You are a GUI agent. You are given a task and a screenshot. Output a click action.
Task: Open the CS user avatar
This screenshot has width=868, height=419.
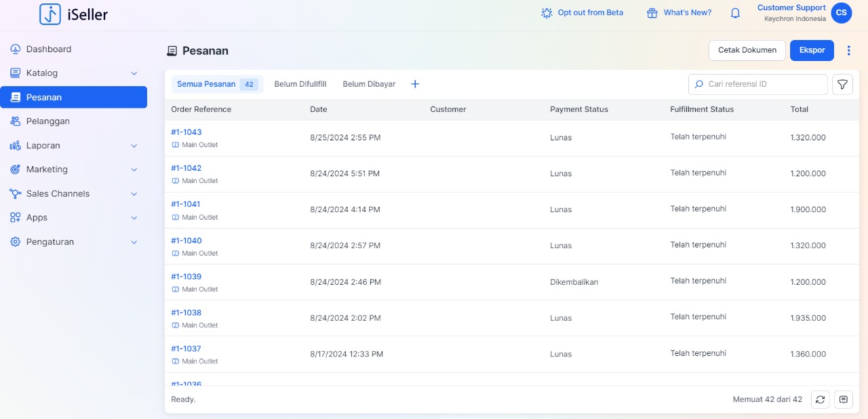[842, 13]
